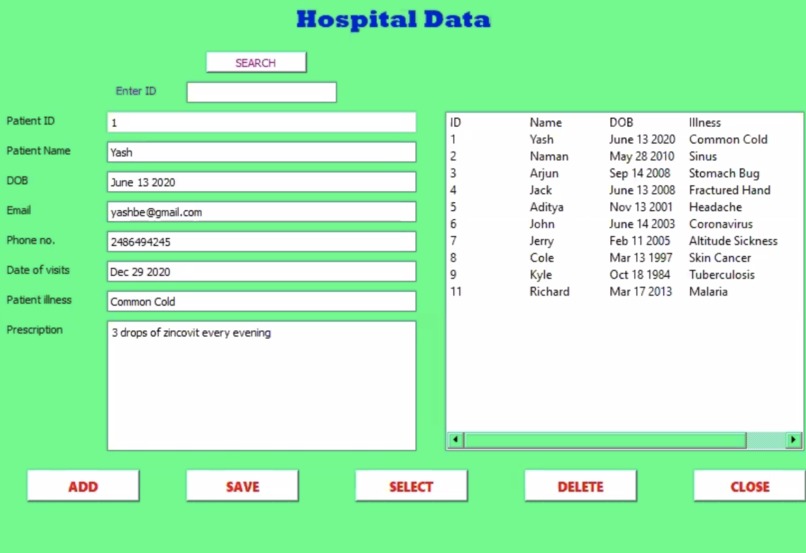This screenshot has width=806, height=553.
Task: Click the SAVE button
Action: pyautogui.click(x=242, y=486)
